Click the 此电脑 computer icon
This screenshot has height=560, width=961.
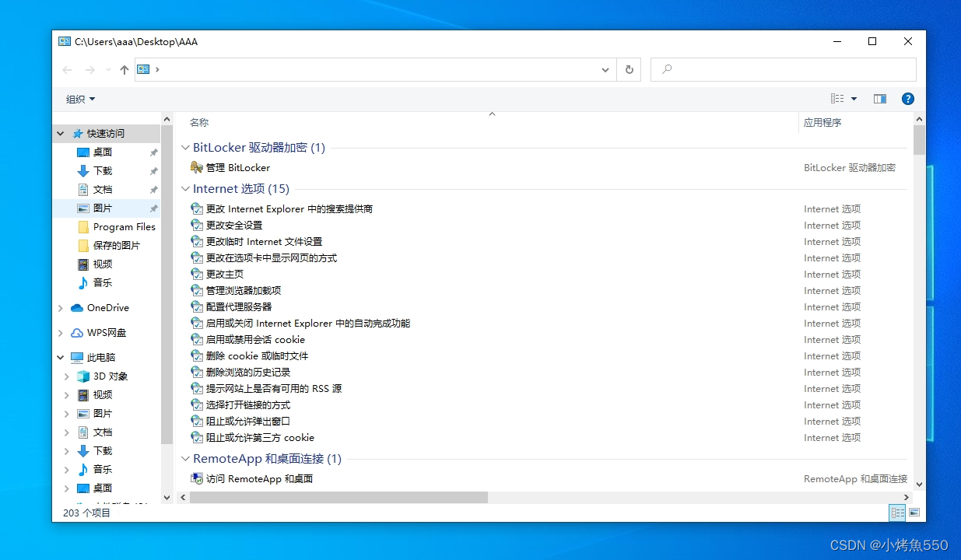77,358
